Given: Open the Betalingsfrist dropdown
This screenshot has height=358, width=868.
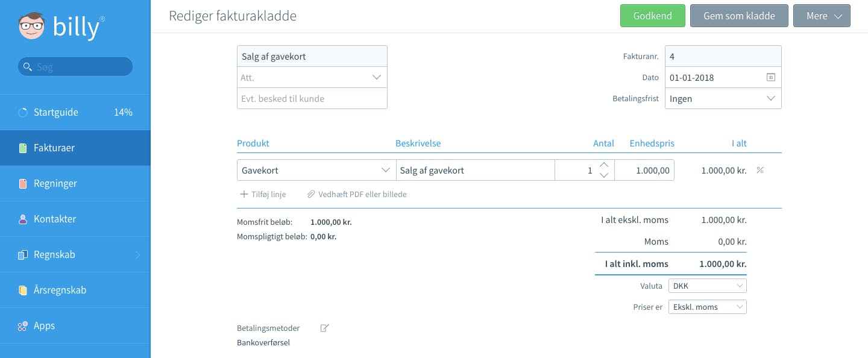Looking at the screenshot, I should coord(723,98).
